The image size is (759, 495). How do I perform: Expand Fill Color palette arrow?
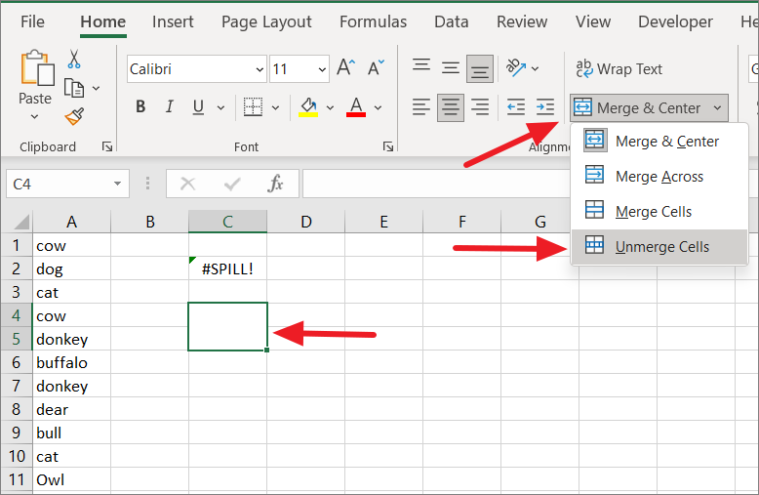tap(330, 107)
